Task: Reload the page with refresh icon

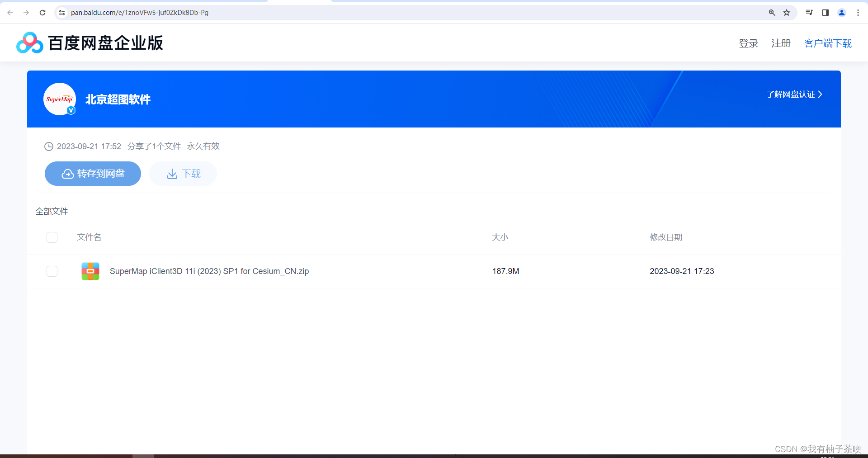Action: pos(42,13)
